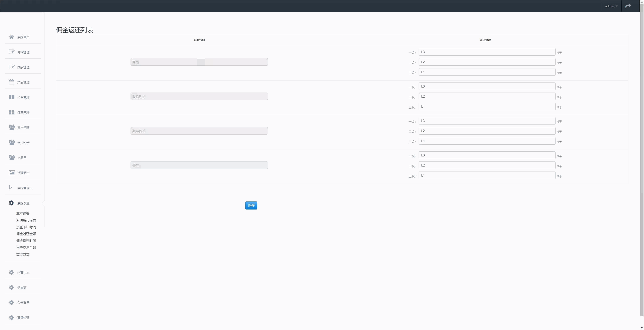
Task: Collapse the 系统设置 menu section
Action: coord(23,203)
